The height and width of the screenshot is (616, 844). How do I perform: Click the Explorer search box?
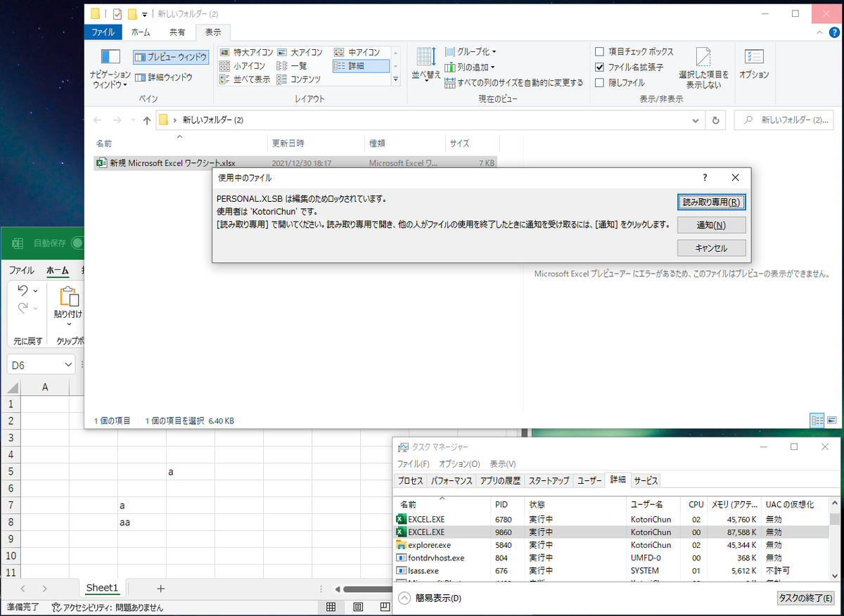[784, 120]
